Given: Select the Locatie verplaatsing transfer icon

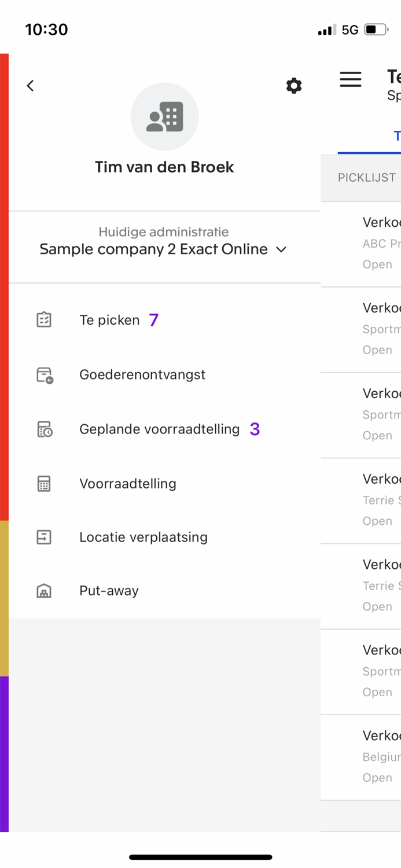Looking at the screenshot, I should (x=44, y=537).
